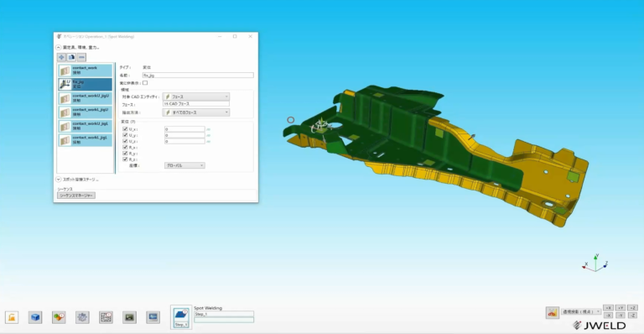Toggle the always-hide checkbox under the name field

pos(145,83)
